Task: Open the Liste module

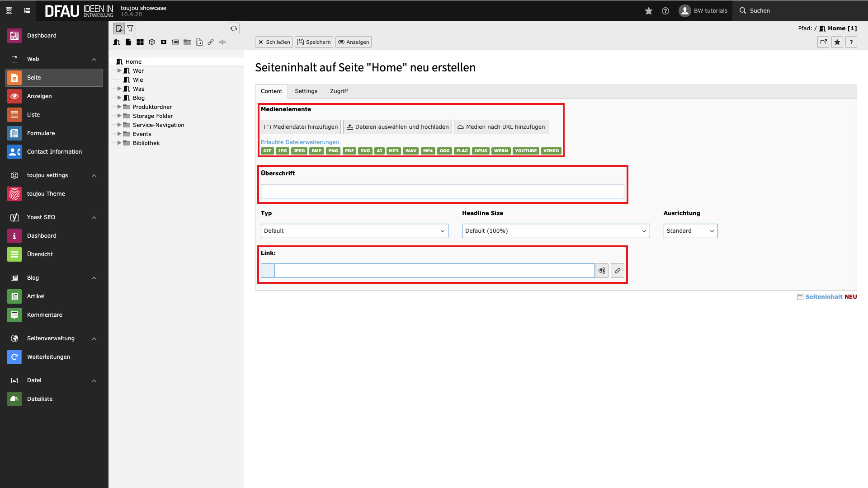Action: coord(54,115)
